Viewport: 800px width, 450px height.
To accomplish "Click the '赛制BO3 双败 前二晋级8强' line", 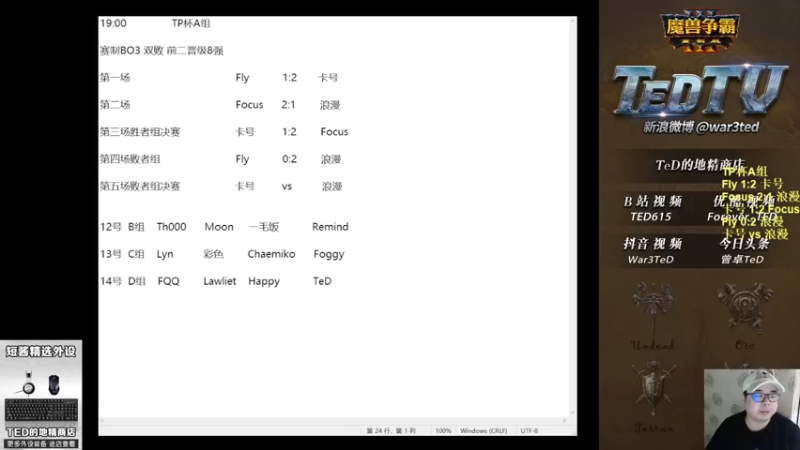I will point(161,51).
